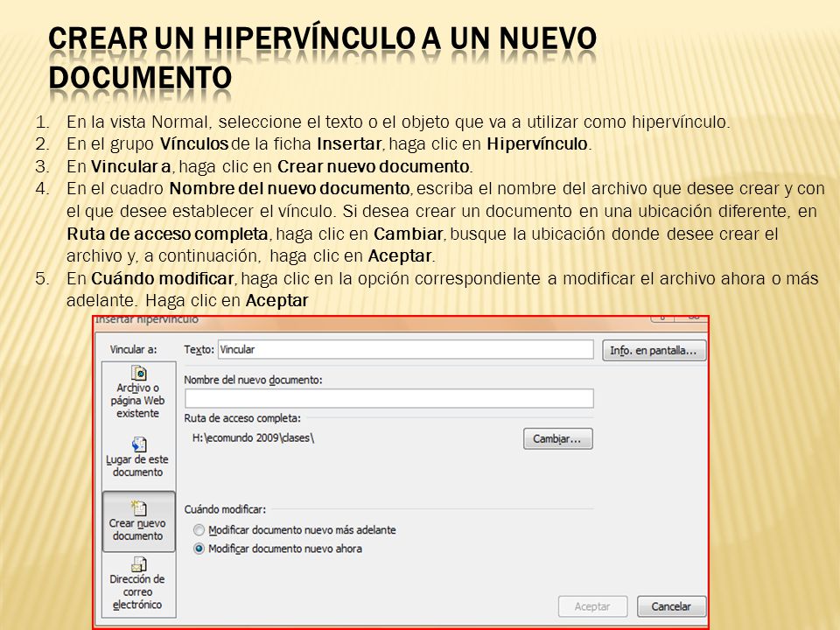
Task: Click the Aceptar button
Action: click(592, 606)
